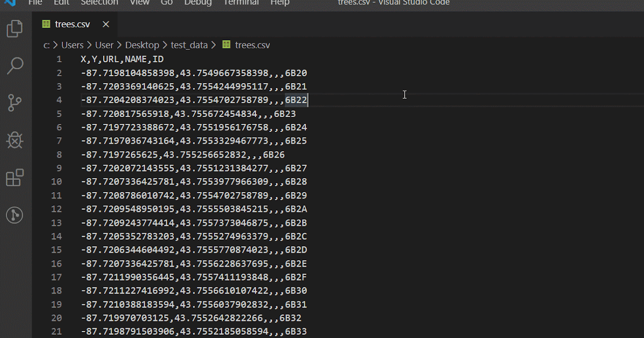The image size is (644, 338).
Task: Click the Visual Studio Code logo top-left
Action: tap(10, 3)
